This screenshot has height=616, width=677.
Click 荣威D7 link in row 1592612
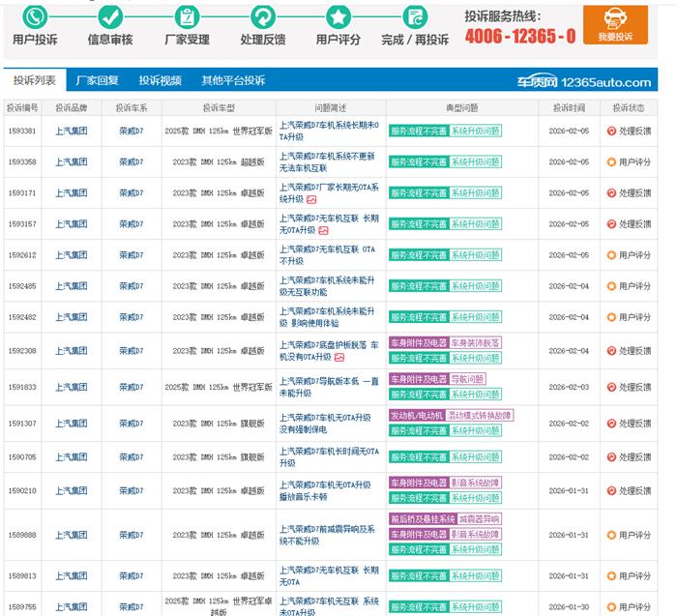coord(131,255)
